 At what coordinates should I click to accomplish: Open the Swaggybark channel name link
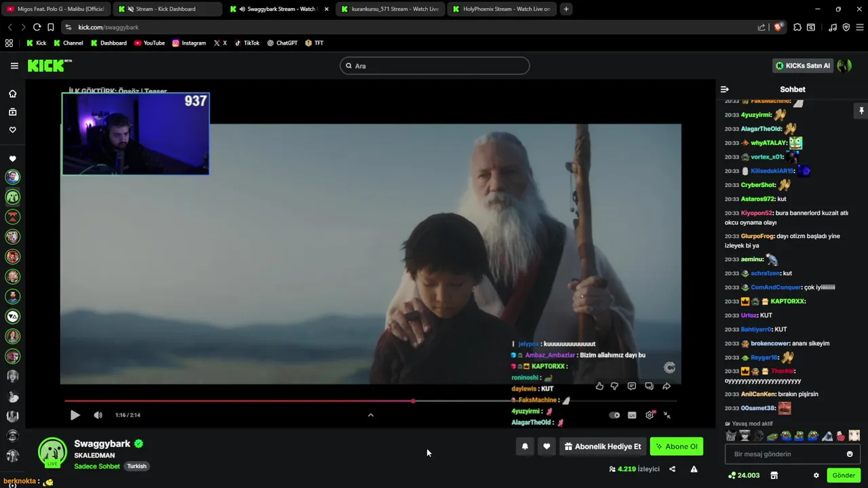102,444
